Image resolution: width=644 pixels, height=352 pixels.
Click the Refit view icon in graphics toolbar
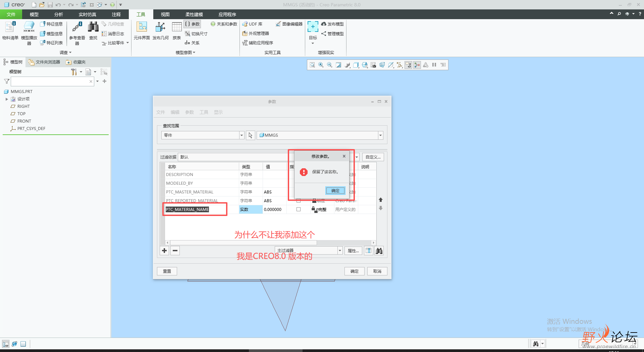point(312,65)
